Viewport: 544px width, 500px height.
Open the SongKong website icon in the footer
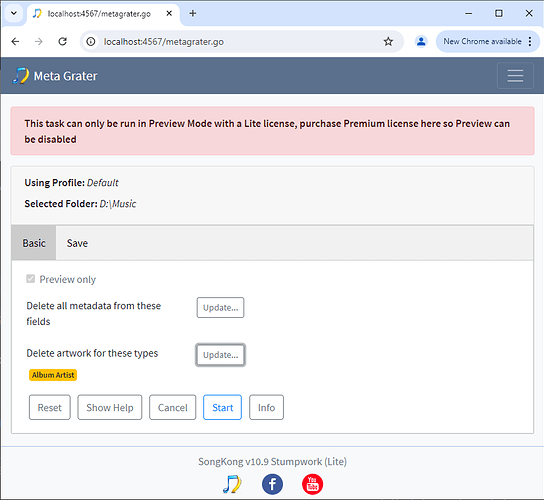coord(232,484)
